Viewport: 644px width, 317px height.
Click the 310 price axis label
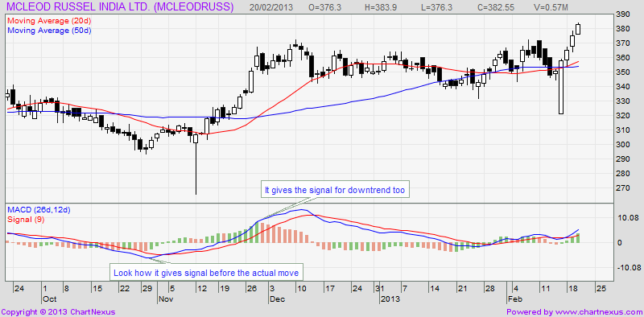point(623,130)
